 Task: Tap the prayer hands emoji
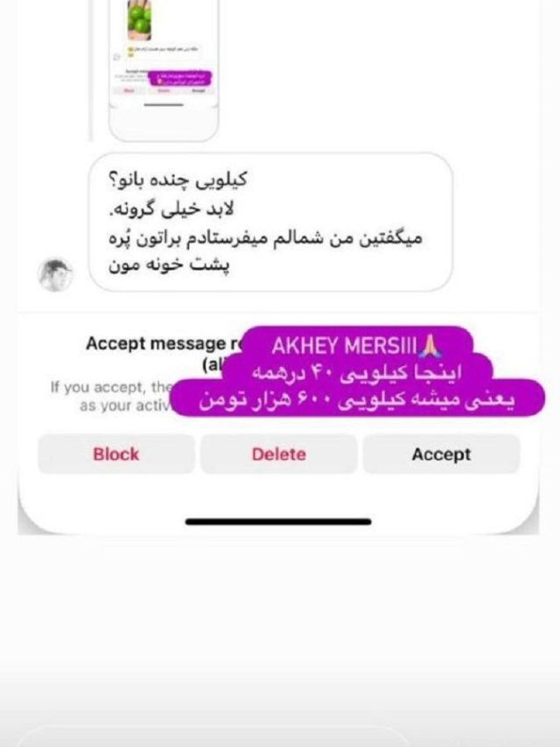tap(431, 346)
